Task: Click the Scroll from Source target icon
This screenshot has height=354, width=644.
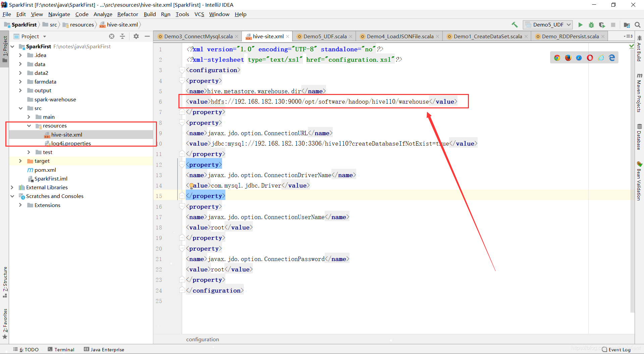Action: (112, 36)
